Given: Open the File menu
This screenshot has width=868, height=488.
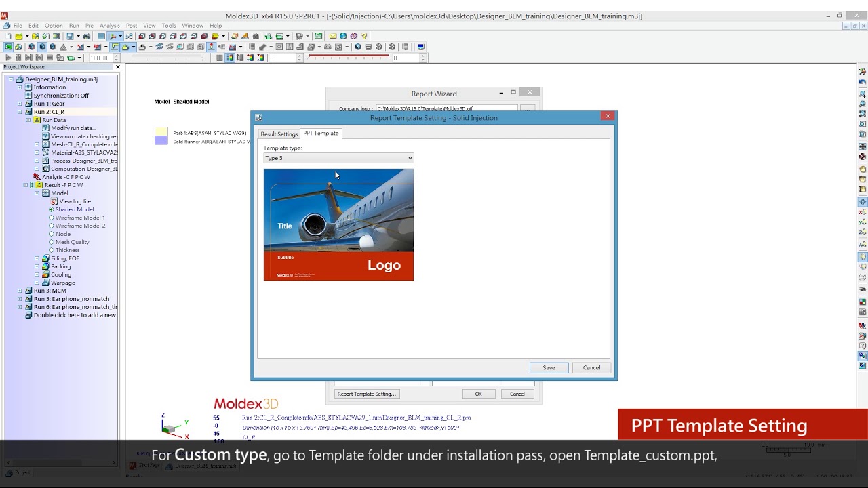Looking at the screenshot, I should click(18, 26).
